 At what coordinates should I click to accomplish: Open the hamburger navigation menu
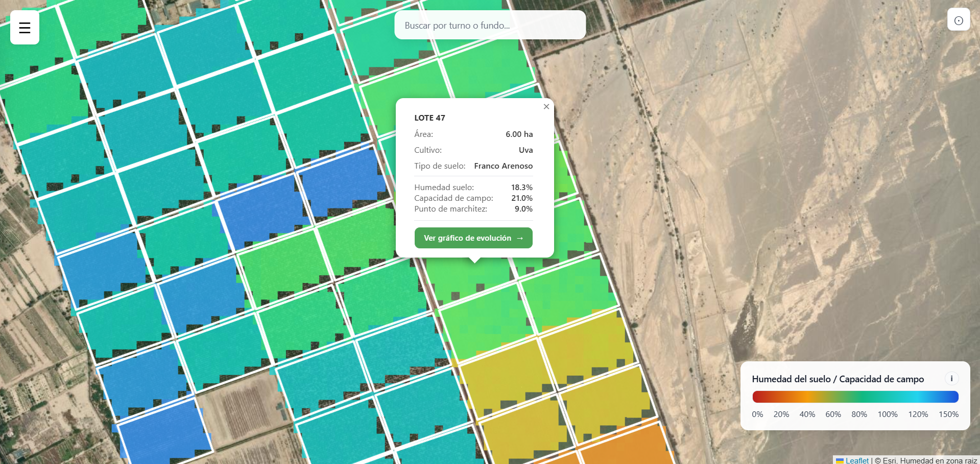(24, 27)
